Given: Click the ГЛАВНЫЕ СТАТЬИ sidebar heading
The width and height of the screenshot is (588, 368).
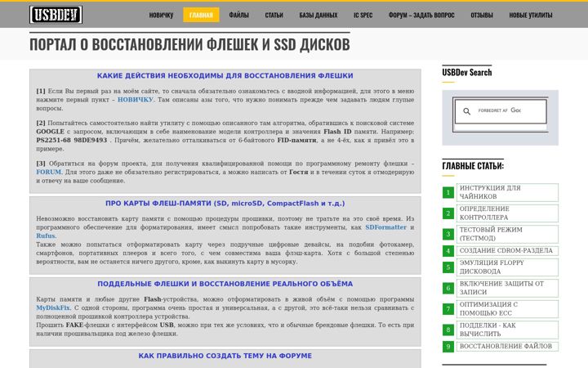Looking at the screenshot, I should pyautogui.click(x=473, y=165).
